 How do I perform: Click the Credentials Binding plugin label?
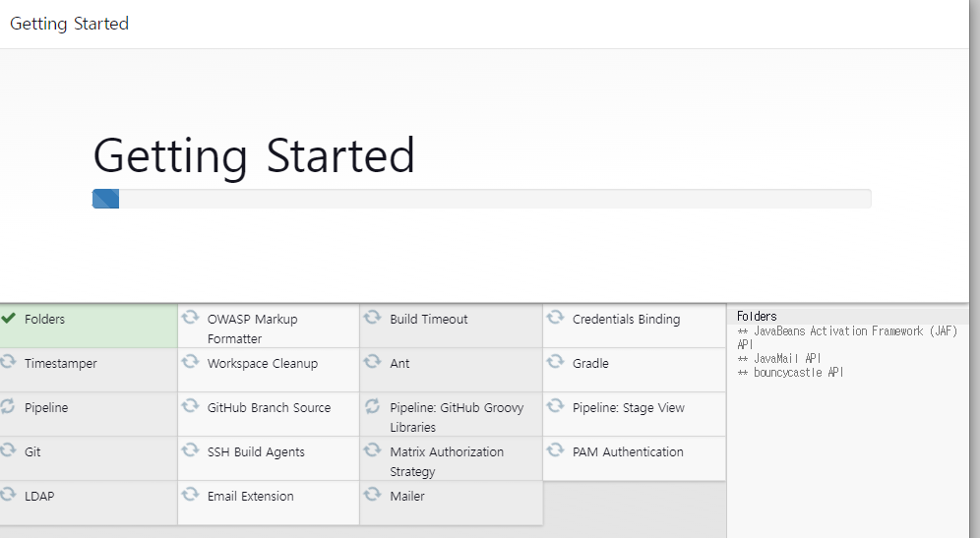coord(626,320)
